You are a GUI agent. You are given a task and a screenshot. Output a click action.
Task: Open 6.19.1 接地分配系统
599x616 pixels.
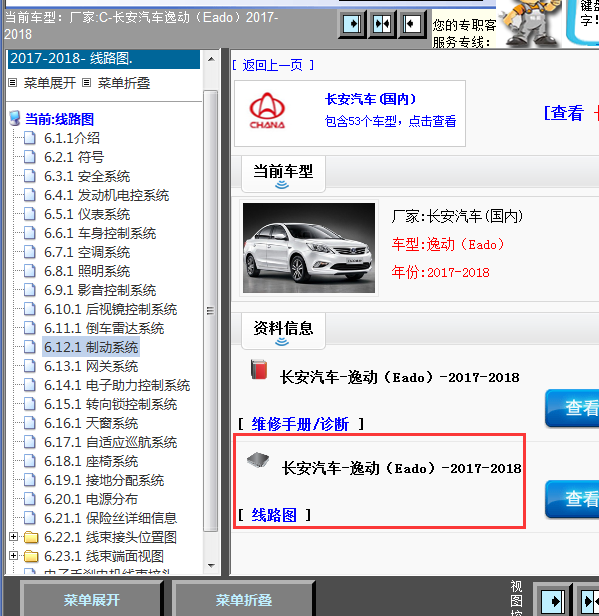click(104, 480)
